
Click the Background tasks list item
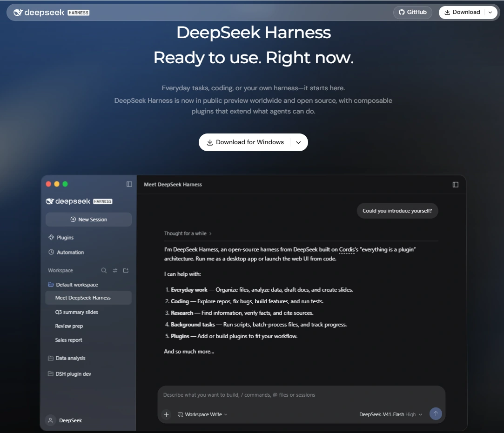pyautogui.click(x=256, y=325)
